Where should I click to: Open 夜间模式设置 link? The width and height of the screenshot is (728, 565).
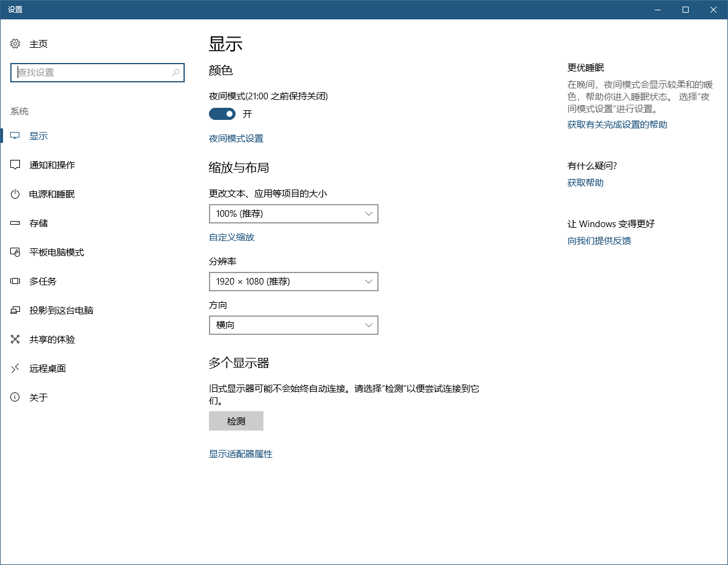[x=236, y=139]
